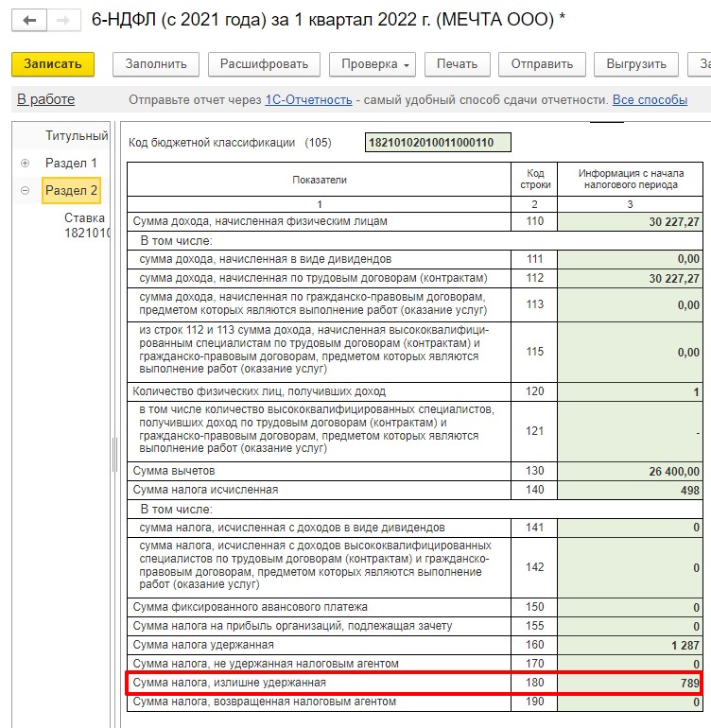Select Титульный in the section tree
This screenshot has height=728, width=711.
click(77, 135)
